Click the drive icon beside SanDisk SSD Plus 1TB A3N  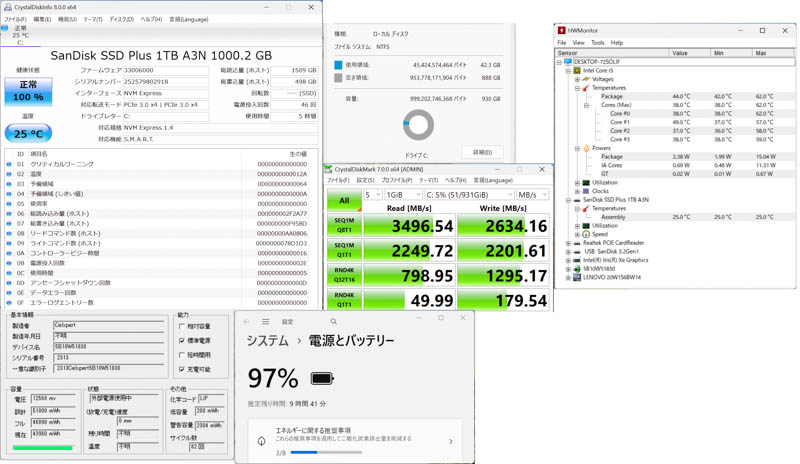pos(577,200)
